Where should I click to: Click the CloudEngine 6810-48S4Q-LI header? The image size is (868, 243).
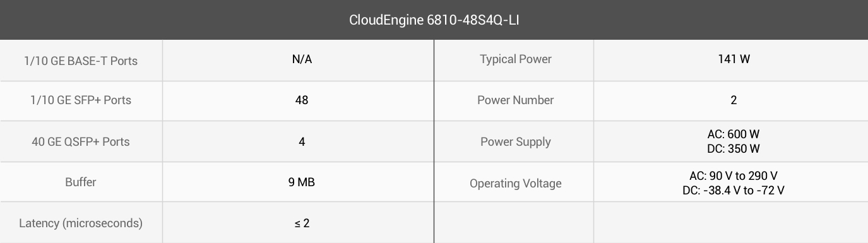click(x=434, y=20)
